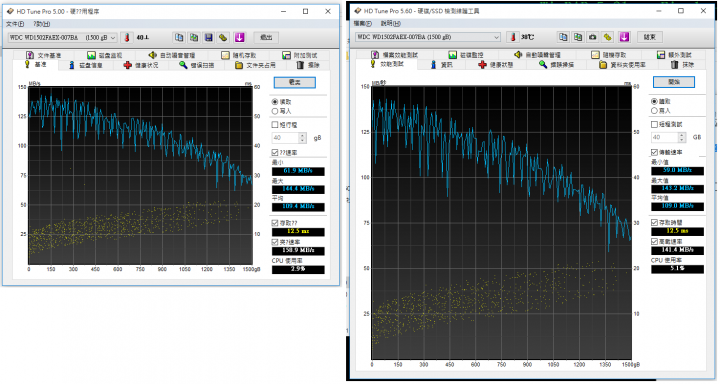This screenshot has width=720, height=384.
Task: Open Help menu in HD Tune 5.00
Action: pos(42,24)
